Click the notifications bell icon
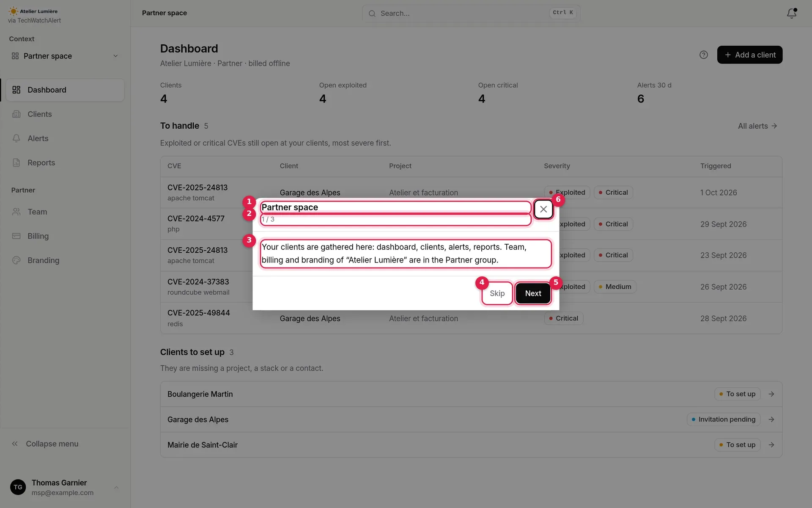812x508 pixels. point(791,13)
